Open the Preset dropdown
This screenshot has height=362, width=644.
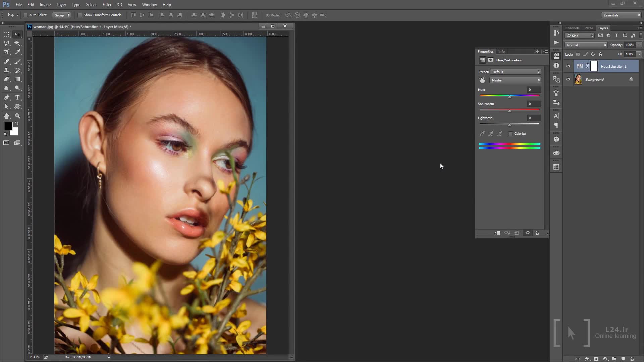pos(516,72)
